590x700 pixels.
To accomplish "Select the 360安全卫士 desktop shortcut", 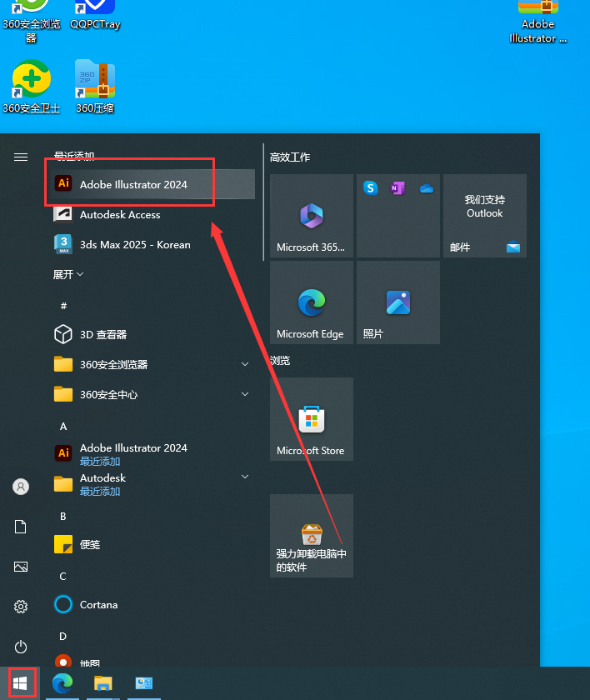I will point(31,87).
